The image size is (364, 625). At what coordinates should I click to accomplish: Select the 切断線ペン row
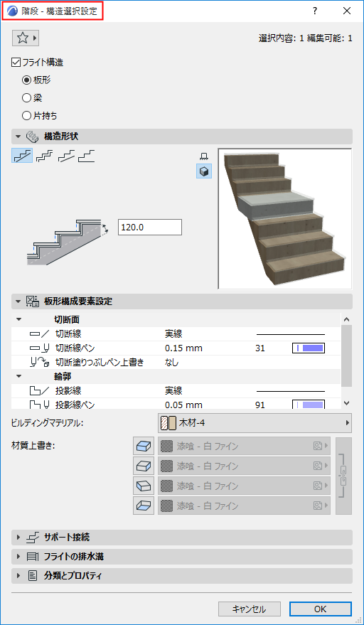point(176,348)
